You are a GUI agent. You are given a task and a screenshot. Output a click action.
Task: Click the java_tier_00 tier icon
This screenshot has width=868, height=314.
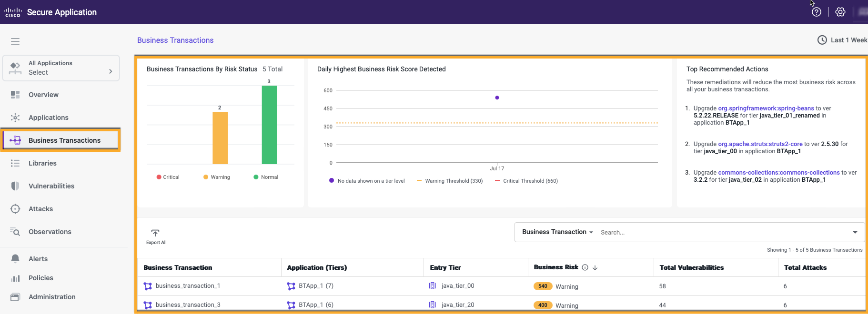pos(433,286)
